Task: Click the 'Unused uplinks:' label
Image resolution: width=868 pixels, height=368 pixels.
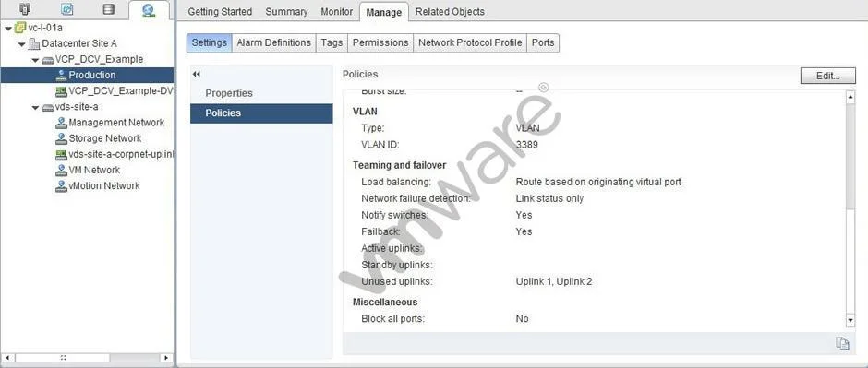Action: (x=397, y=282)
